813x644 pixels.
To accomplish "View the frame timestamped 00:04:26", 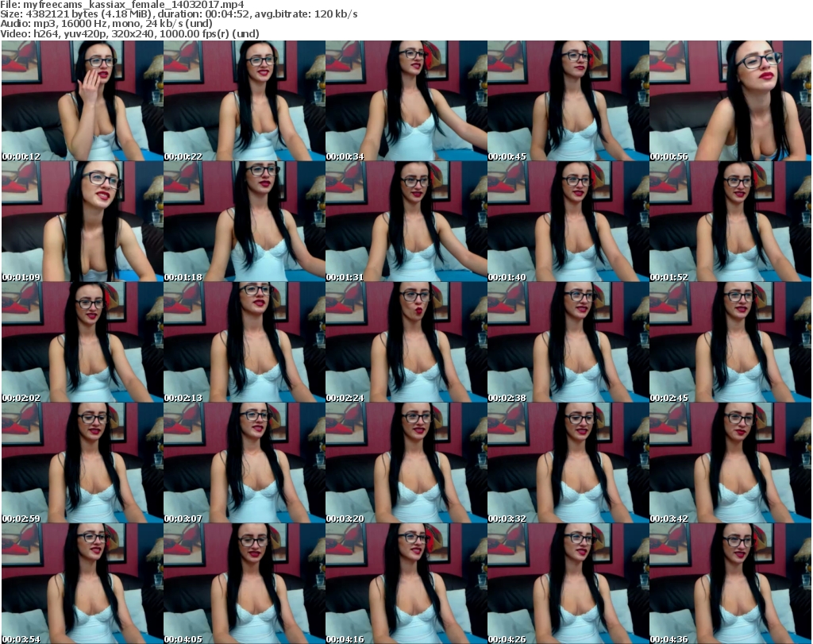I will 568,584.
